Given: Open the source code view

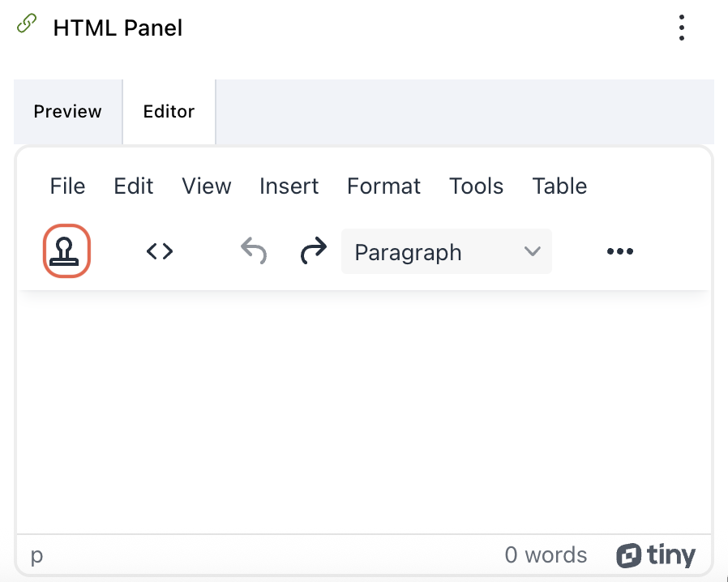Looking at the screenshot, I should tap(160, 251).
